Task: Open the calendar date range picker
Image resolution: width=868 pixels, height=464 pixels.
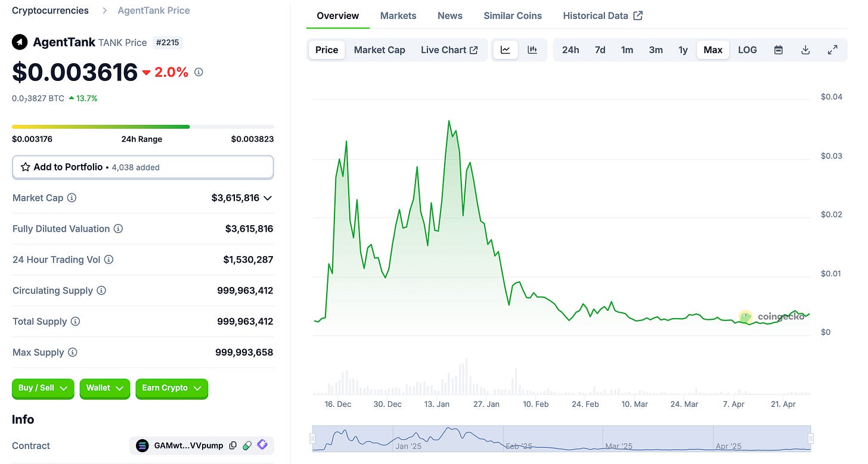Action: [x=778, y=50]
